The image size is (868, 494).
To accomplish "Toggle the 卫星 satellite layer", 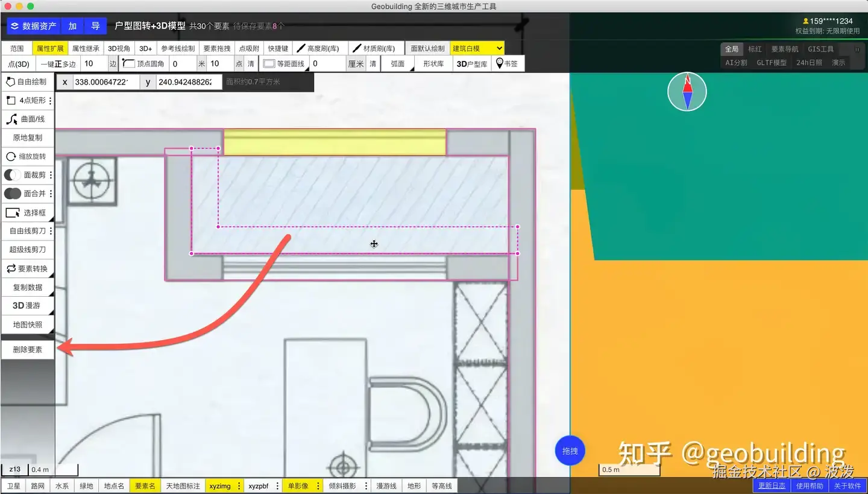I will 13,486.
